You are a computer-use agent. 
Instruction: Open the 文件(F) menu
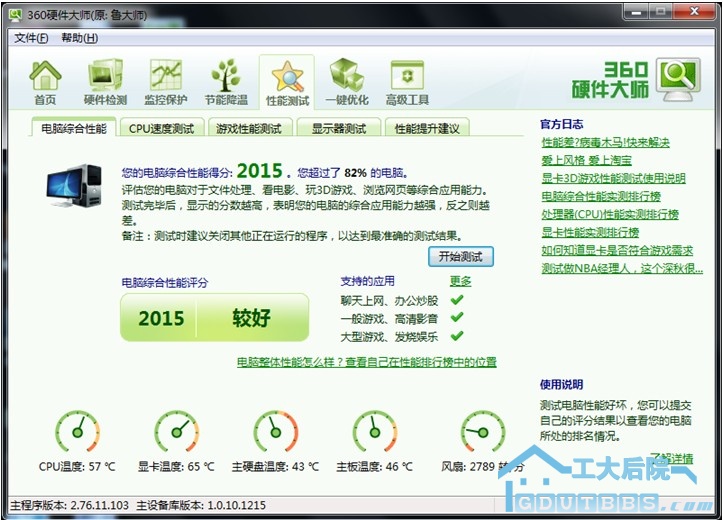31,38
